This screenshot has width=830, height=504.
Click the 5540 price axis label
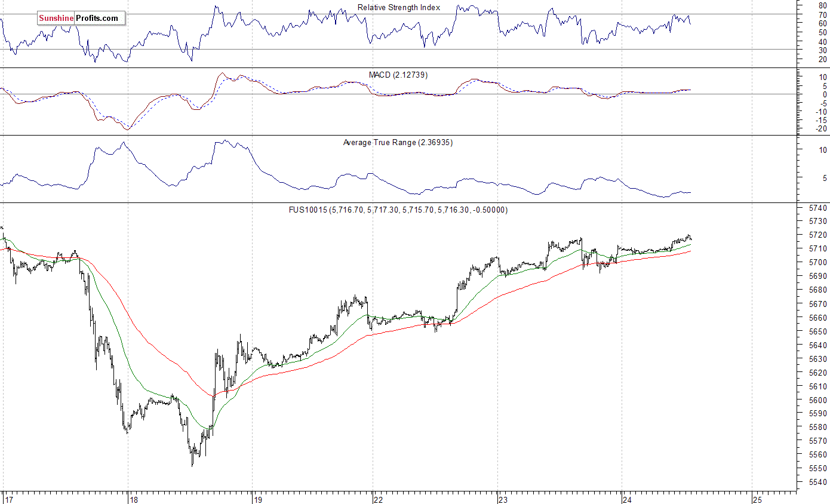(x=817, y=482)
